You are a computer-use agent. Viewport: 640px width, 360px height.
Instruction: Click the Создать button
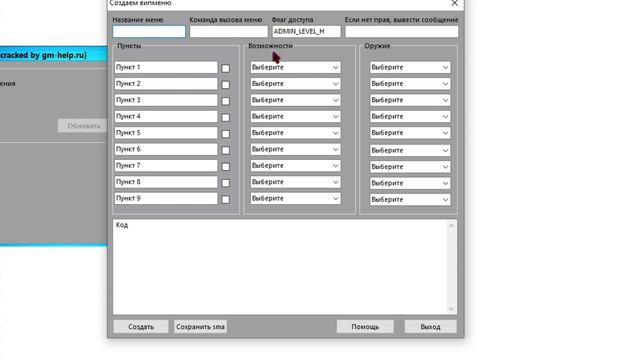(x=141, y=327)
